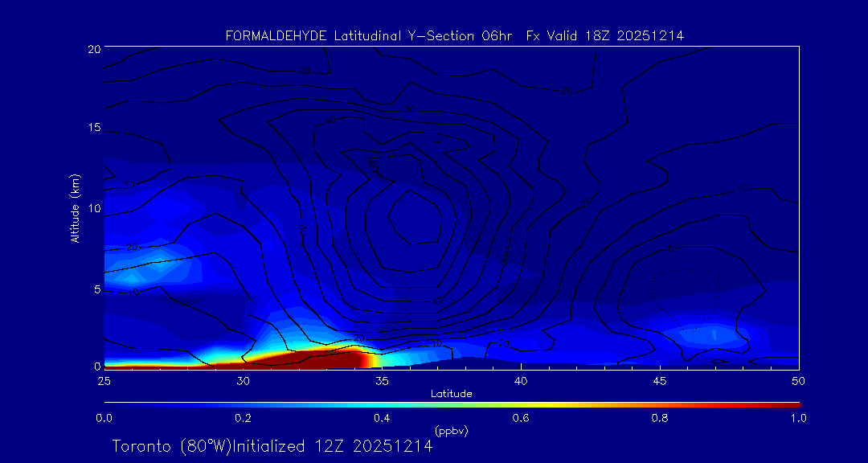Pick the 0.6 colorbar tick label

point(521,418)
